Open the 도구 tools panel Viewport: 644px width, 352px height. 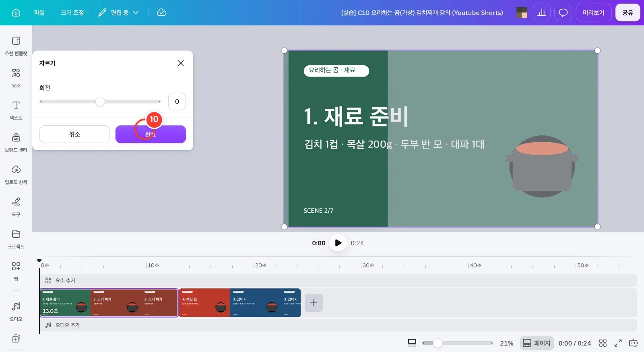[16, 207]
